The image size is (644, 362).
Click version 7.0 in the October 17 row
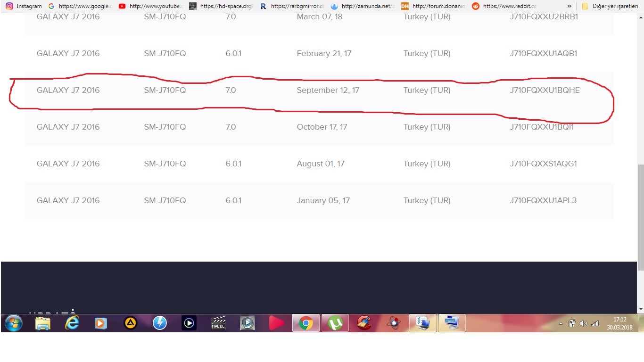click(x=231, y=127)
